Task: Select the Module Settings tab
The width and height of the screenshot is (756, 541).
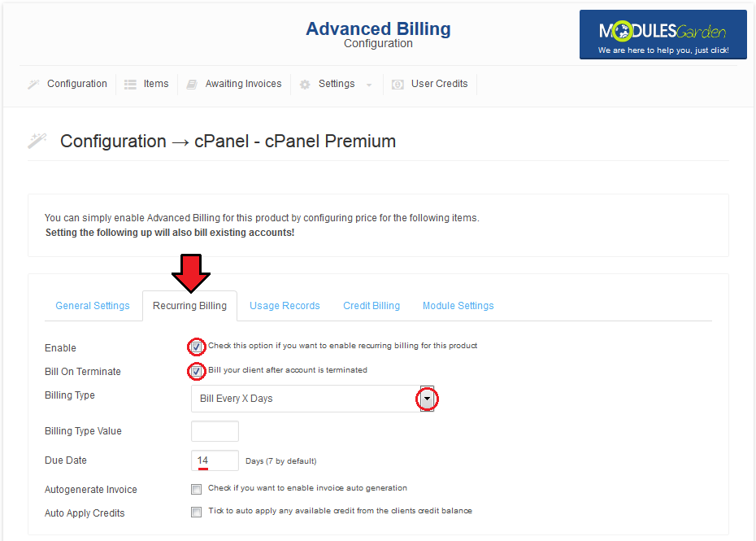Action: coord(458,306)
